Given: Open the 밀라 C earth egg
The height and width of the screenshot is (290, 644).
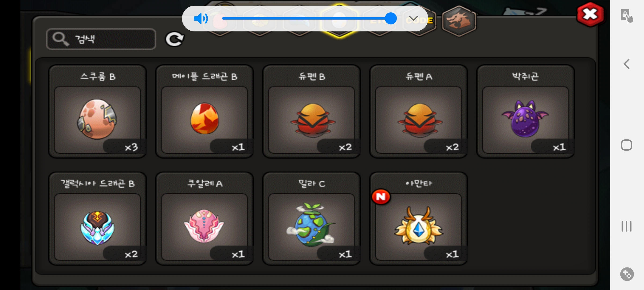Looking at the screenshot, I should (312, 219).
